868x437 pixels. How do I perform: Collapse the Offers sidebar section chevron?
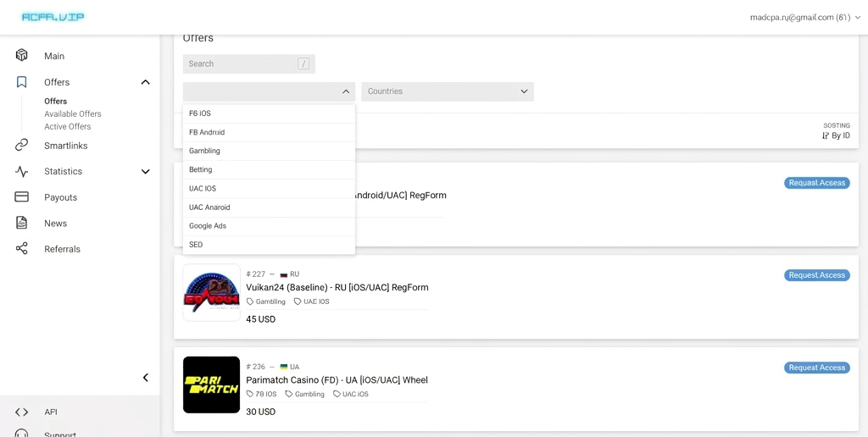coord(146,82)
